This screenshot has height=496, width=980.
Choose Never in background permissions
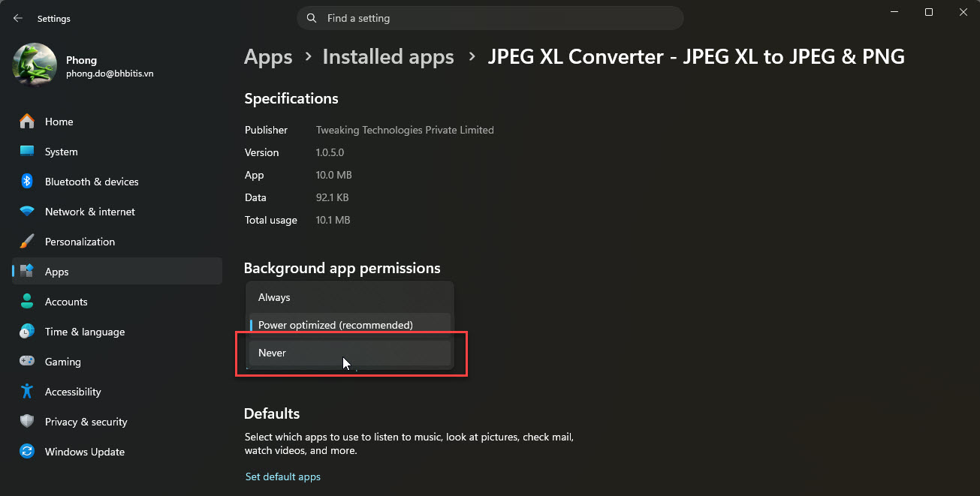pos(350,353)
